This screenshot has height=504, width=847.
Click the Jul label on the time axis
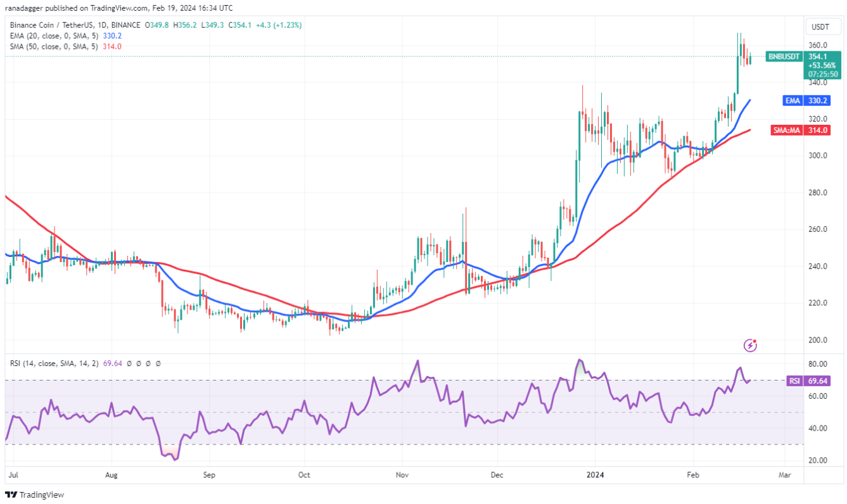coord(13,474)
